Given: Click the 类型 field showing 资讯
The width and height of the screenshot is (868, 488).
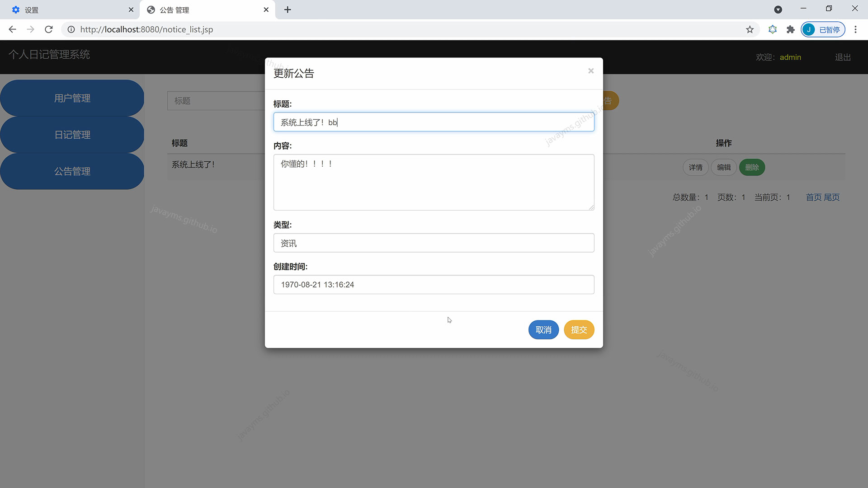Looking at the screenshot, I should (x=433, y=243).
